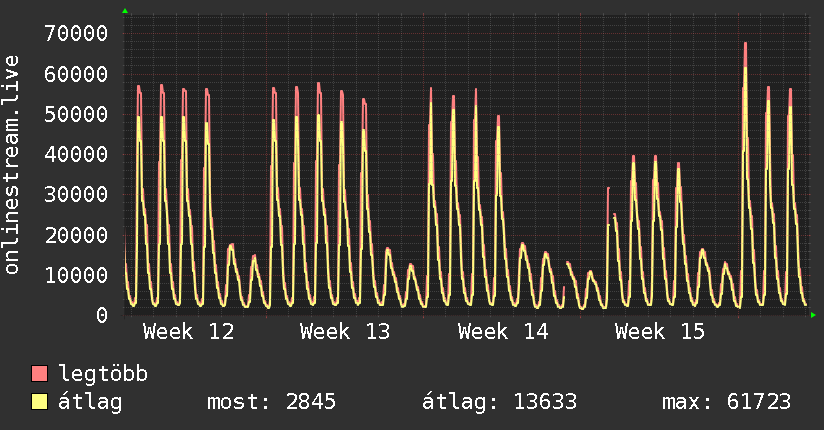Click the 30000 y-axis label
The height and width of the screenshot is (430, 824).
[x=76, y=194]
